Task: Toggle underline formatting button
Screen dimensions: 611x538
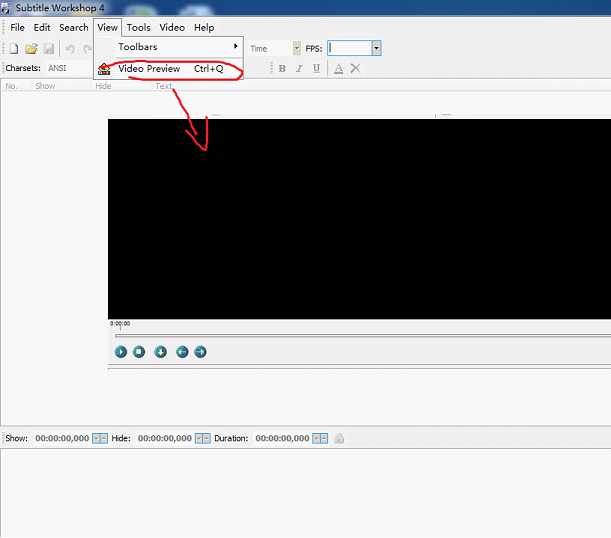Action: point(316,69)
